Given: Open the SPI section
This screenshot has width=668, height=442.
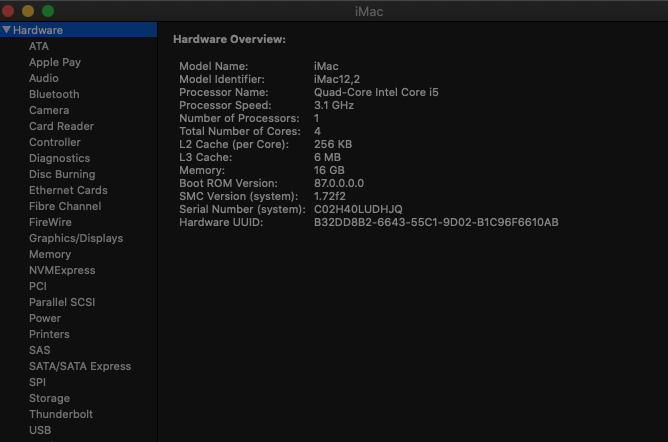Looking at the screenshot, I should coord(37,382).
